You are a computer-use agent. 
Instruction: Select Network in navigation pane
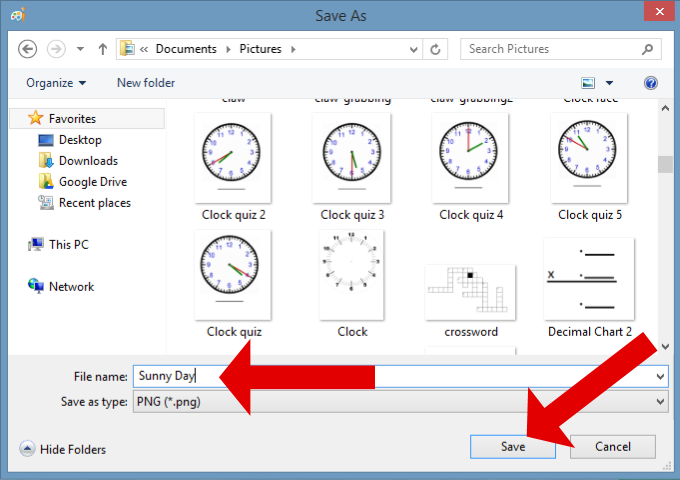pyautogui.click(x=71, y=287)
